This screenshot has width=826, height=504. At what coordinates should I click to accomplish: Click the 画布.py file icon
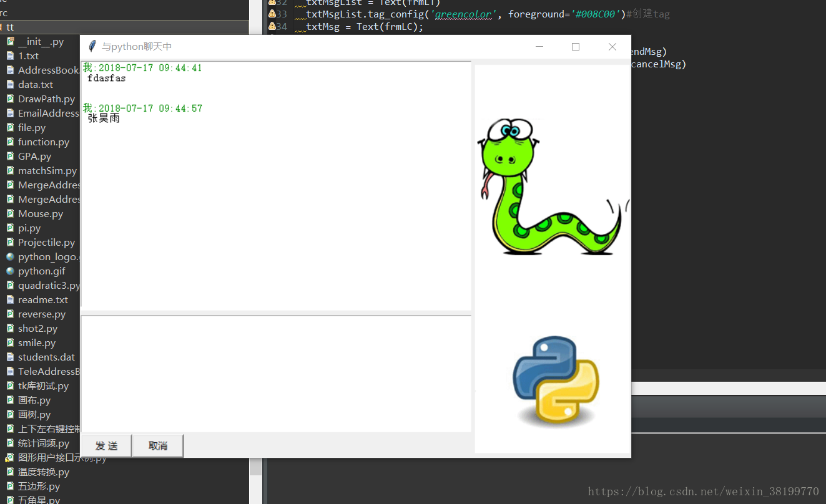[x=10, y=400]
